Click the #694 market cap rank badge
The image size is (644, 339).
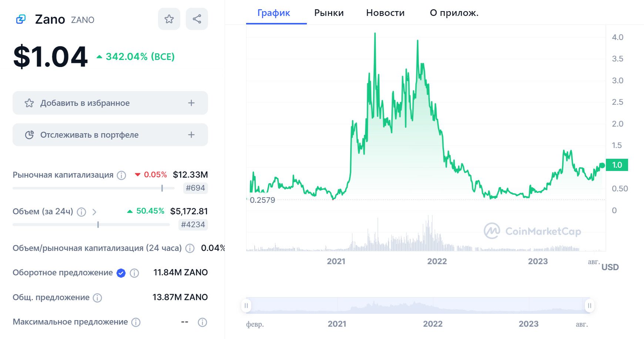195,188
